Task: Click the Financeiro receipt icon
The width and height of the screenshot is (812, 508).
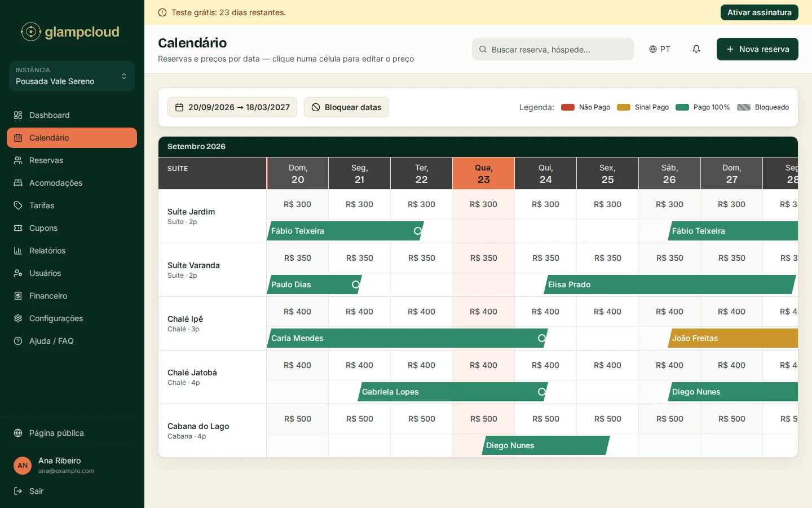Action: [18, 296]
